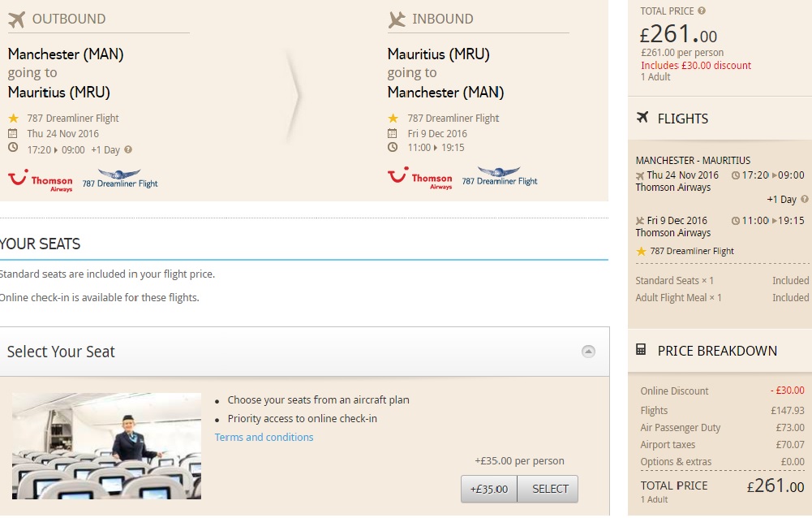The image size is (812, 518).
Task: Click the inbound 787 Dreamliner Flight wings logo
Action: 499,176
